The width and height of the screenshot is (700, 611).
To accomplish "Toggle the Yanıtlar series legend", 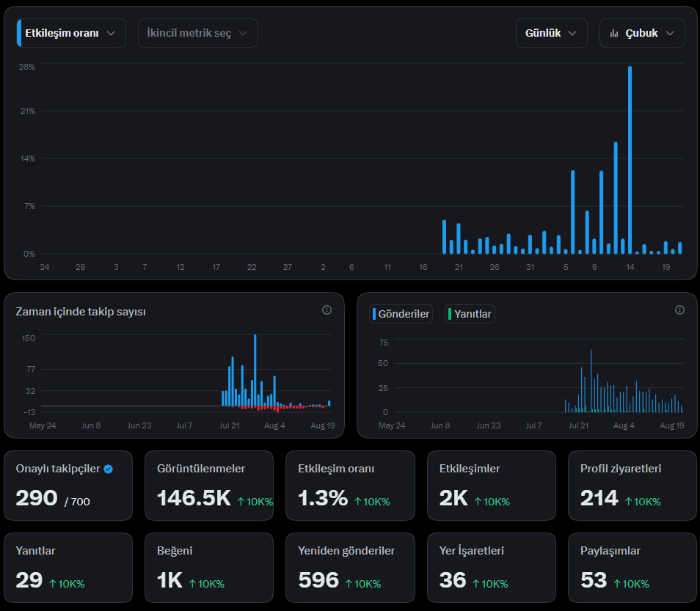I will (470, 314).
